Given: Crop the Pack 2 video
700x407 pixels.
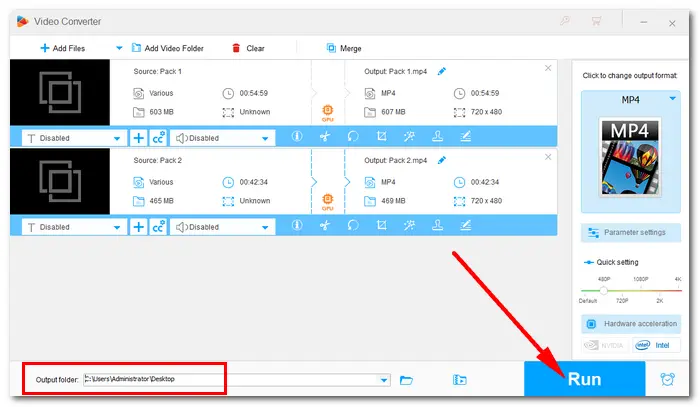Looking at the screenshot, I should 381,225.
